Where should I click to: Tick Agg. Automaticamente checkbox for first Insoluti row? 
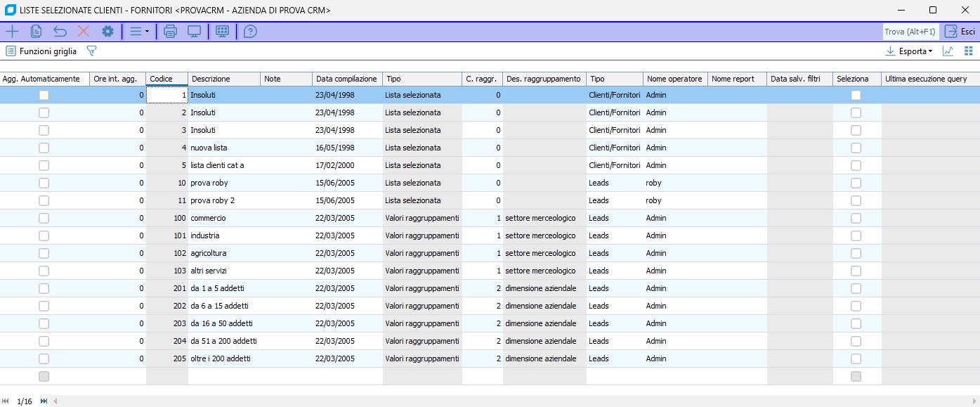point(44,95)
